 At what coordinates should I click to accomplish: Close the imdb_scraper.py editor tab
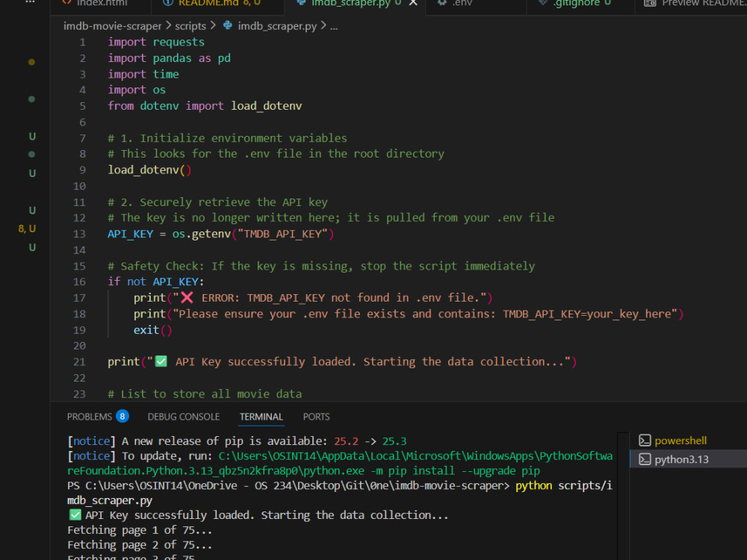click(413, 3)
